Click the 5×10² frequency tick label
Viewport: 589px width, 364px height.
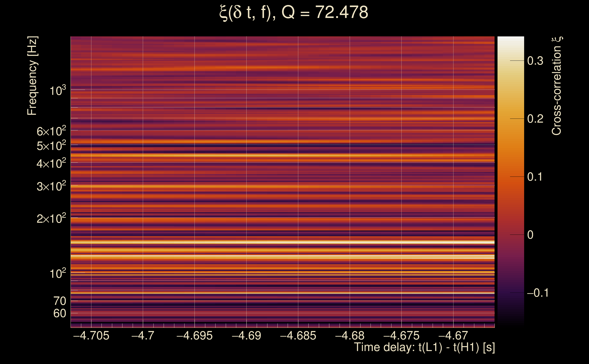click(51, 146)
